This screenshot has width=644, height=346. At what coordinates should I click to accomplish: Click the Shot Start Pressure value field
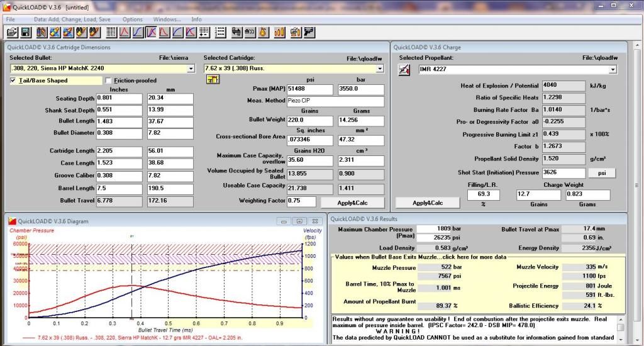click(x=563, y=173)
